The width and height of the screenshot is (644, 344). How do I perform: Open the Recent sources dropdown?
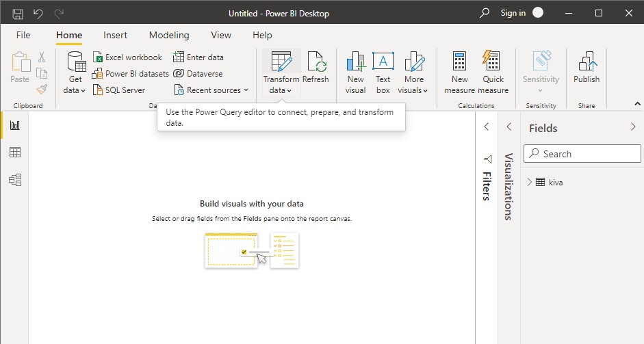211,90
